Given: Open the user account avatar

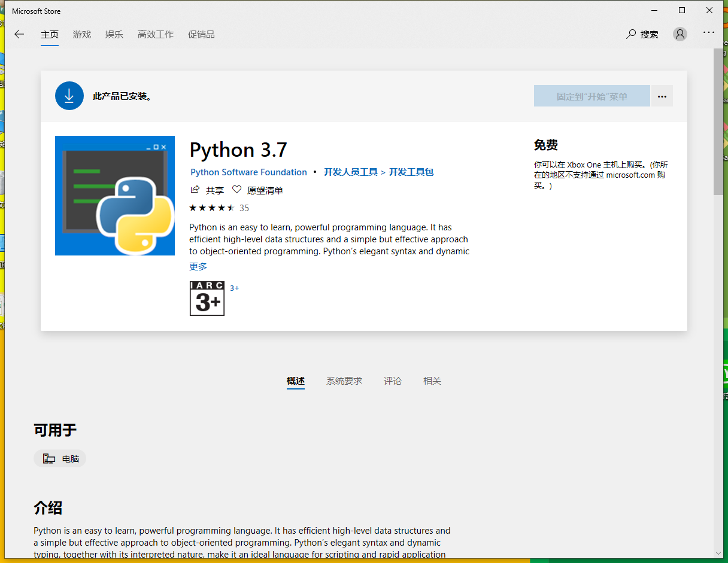Looking at the screenshot, I should 680,34.
